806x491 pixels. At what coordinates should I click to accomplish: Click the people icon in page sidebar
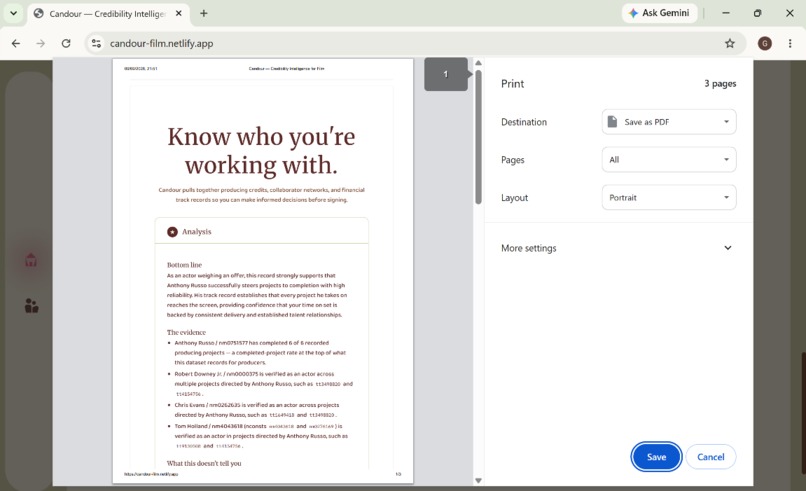pos(31,306)
